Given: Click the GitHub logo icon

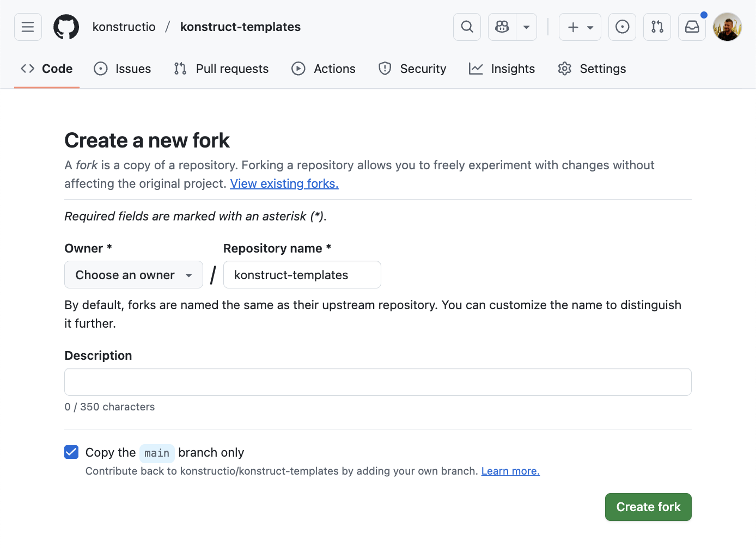Looking at the screenshot, I should 66,27.
